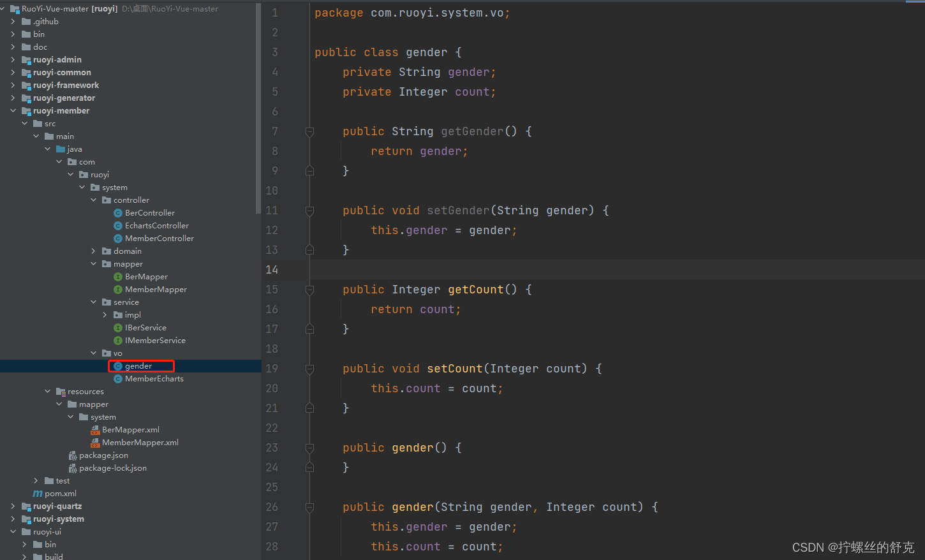
Task: Click the IBerService interface icon
Action: (x=118, y=328)
